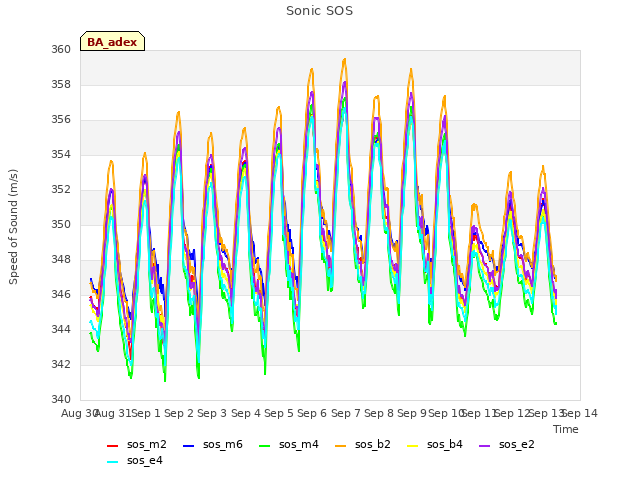Click the 346 y-axis tick label
This screenshot has height=480, width=640.
[61, 294]
